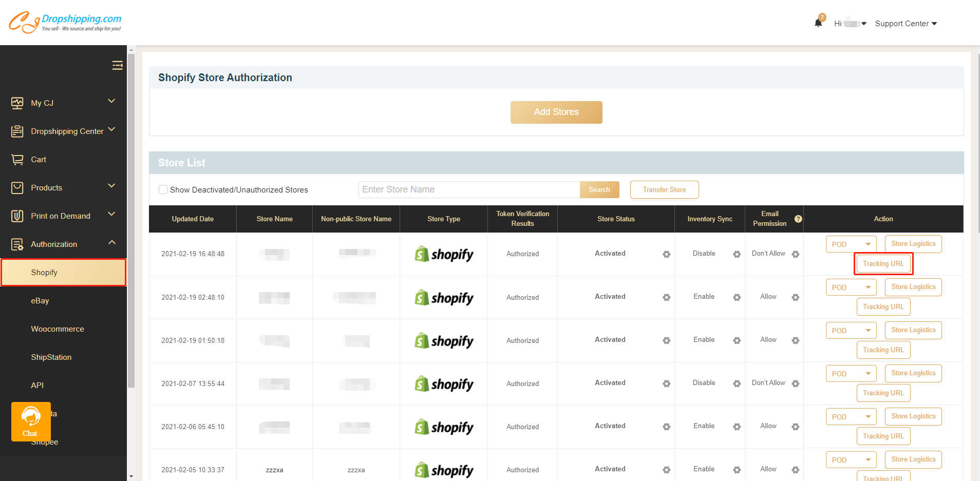The width and height of the screenshot is (980, 481).
Task: Click Tracking URL for 02:48:10 row
Action: coord(883,306)
